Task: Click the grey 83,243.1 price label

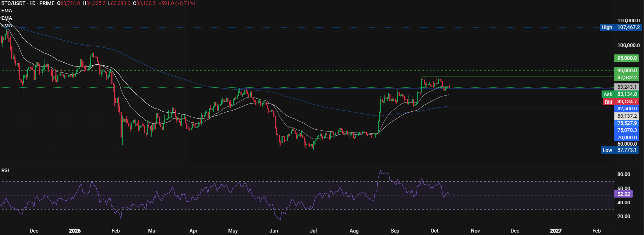Action: click(x=627, y=87)
